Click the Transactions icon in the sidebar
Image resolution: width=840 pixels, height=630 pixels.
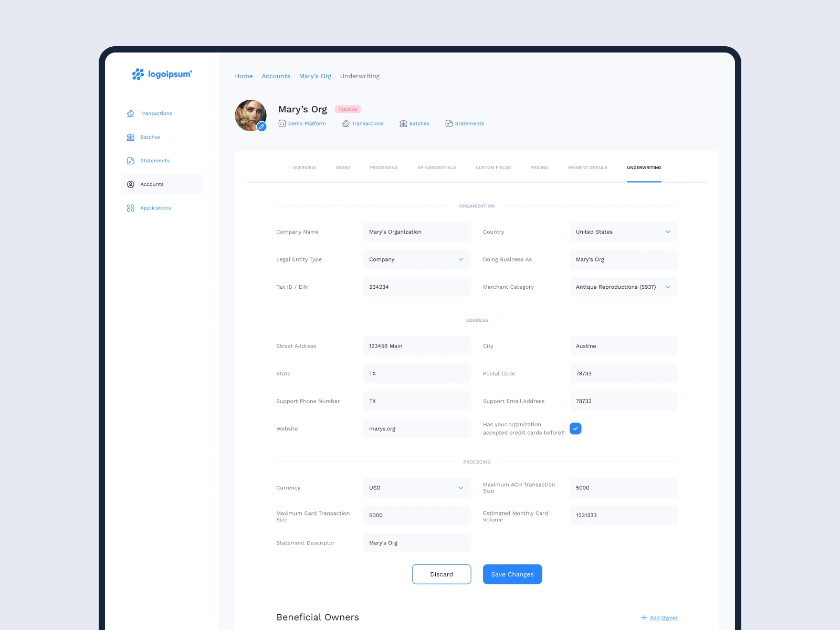(131, 113)
